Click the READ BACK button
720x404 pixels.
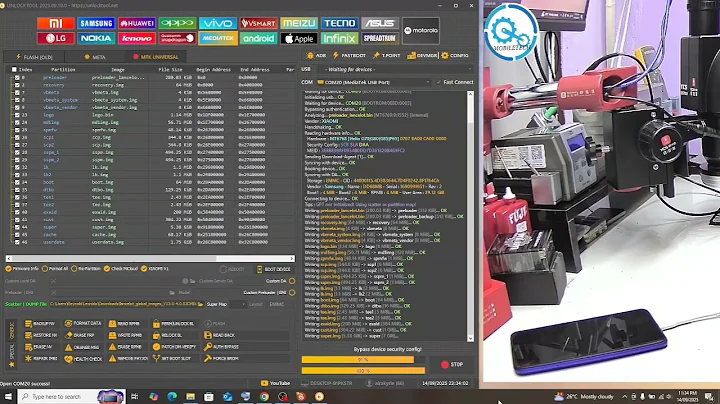coord(219,335)
